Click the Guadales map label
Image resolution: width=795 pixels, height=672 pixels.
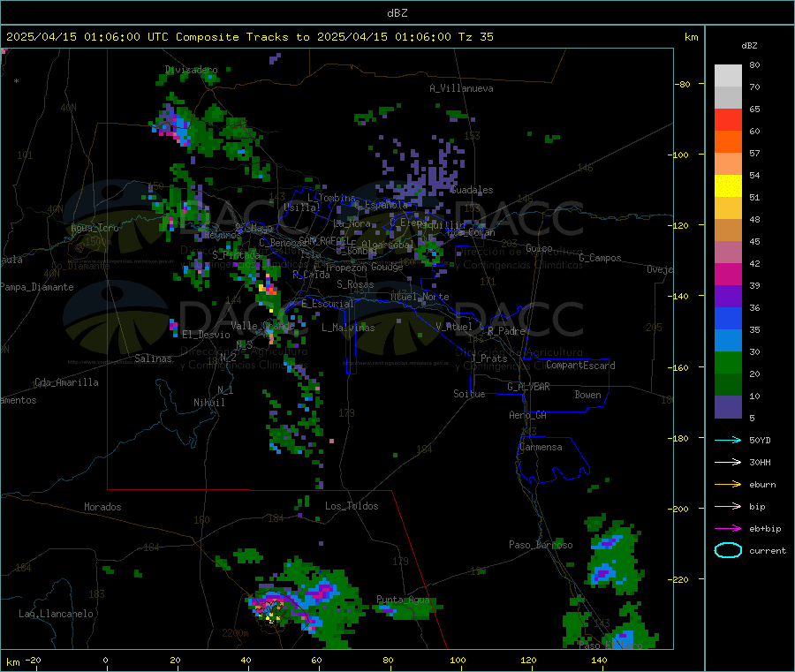472,190
